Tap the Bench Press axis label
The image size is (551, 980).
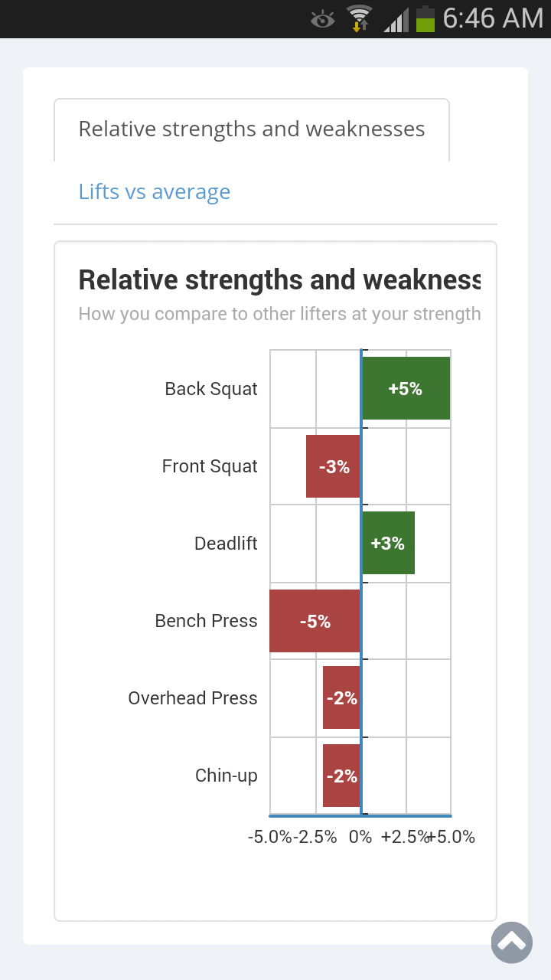[x=206, y=621]
